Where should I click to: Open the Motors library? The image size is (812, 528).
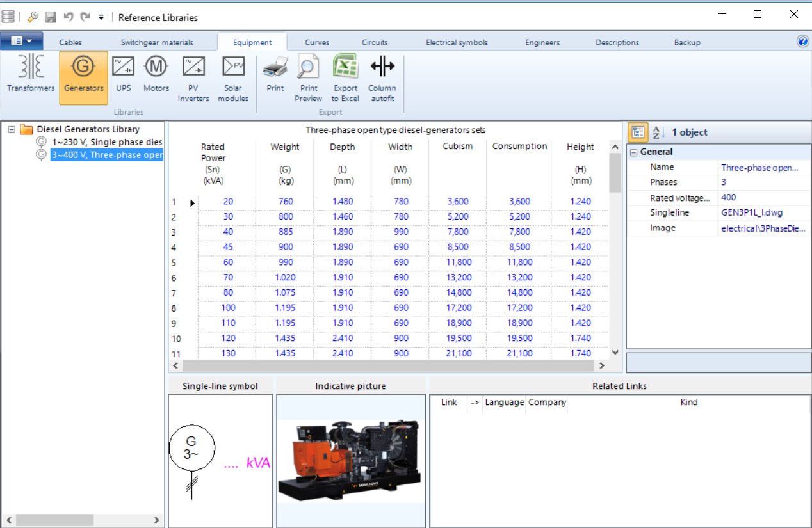pyautogui.click(x=156, y=76)
